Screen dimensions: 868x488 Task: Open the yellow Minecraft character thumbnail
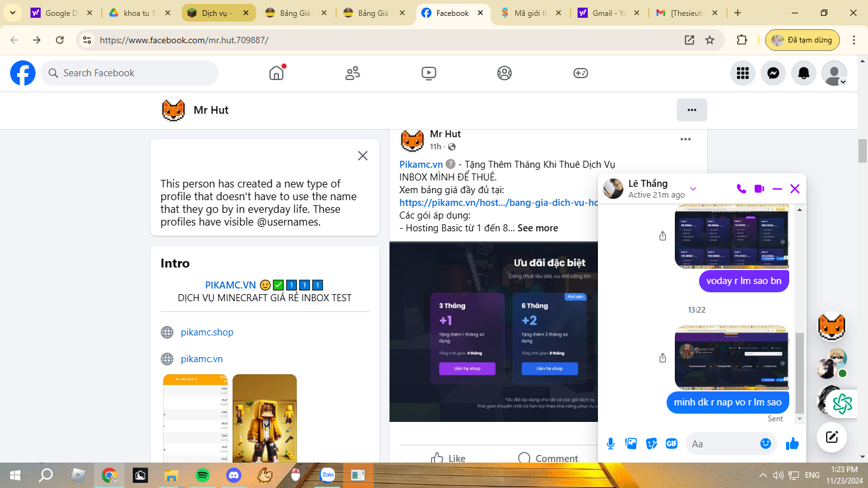(264, 418)
